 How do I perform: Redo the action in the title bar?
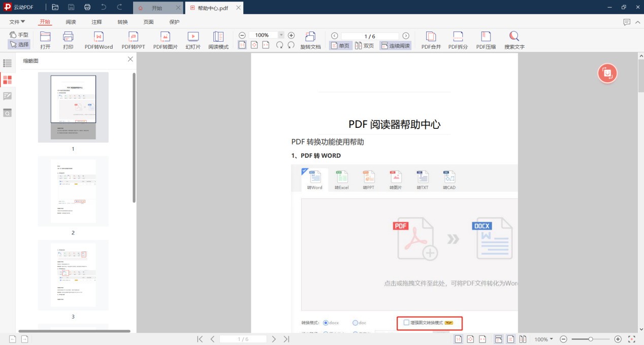[x=120, y=7]
